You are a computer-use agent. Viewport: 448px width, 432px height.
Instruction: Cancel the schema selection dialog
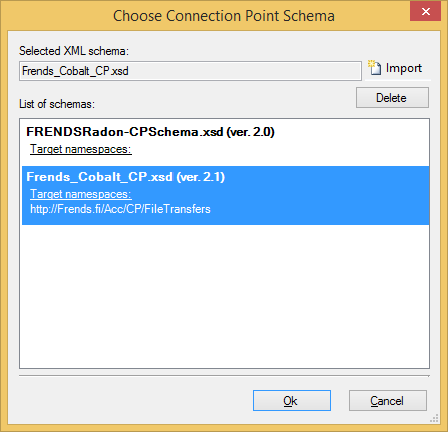[388, 400]
